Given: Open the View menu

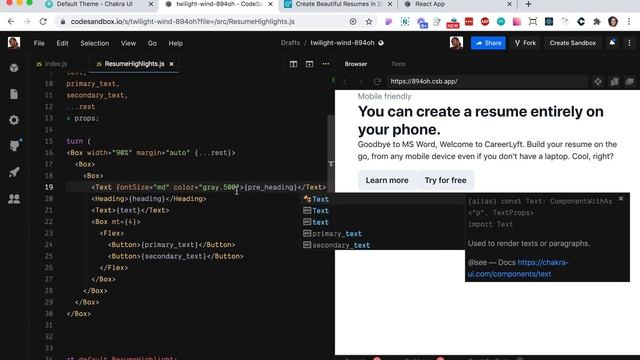Looking at the screenshot, I should tap(128, 43).
